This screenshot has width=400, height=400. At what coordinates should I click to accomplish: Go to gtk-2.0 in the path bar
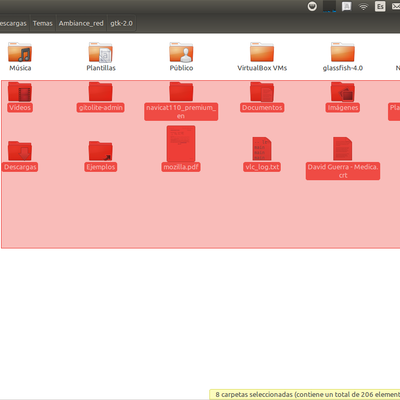coord(121,23)
